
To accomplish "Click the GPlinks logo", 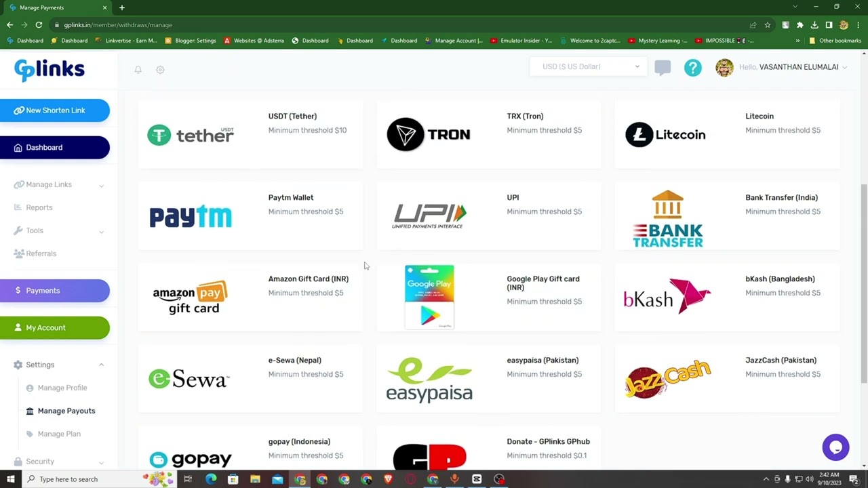I will click(x=50, y=69).
